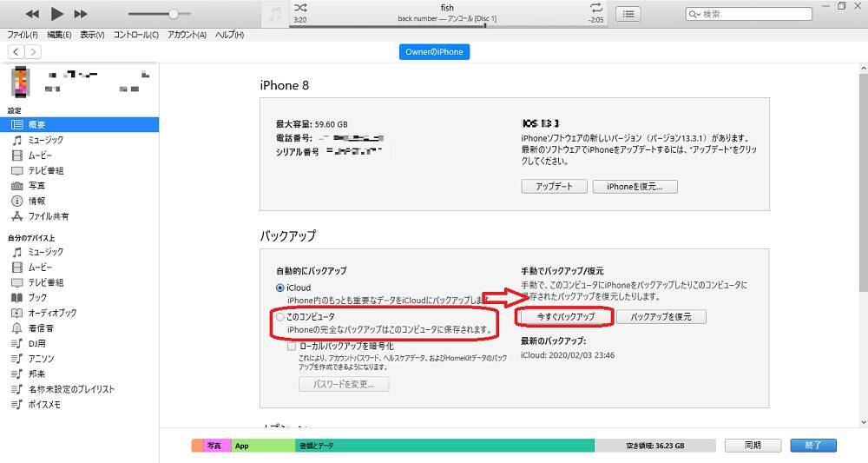Adjust the volume slider
Image resolution: width=868 pixels, height=463 pixels.
(x=174, y=14)
